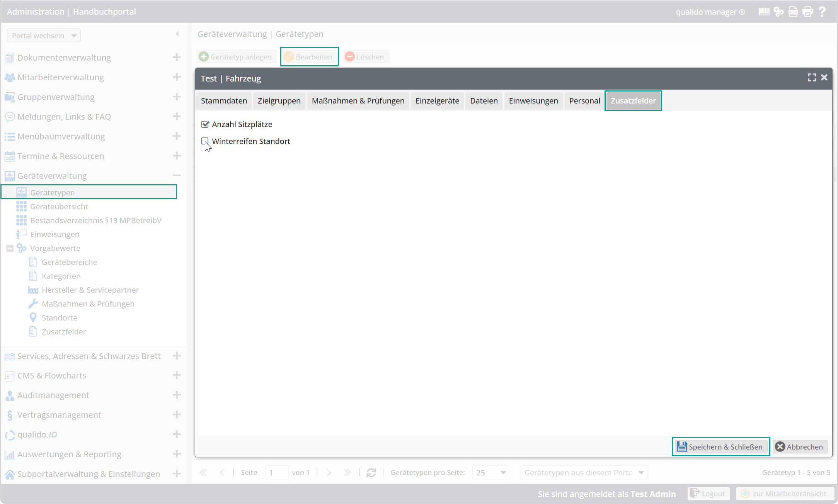Image resolution: width=838 pixels, height=504 pixels.
Task: Switch to the Personal tab
Action: click(584, 101)
